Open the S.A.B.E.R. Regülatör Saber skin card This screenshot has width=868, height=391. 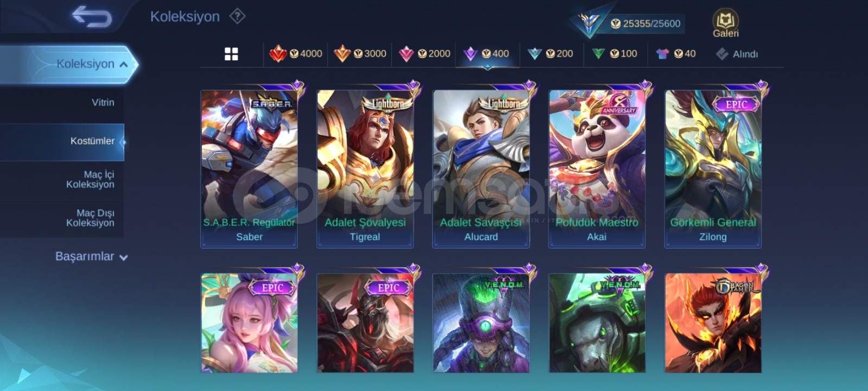[249, 169]
